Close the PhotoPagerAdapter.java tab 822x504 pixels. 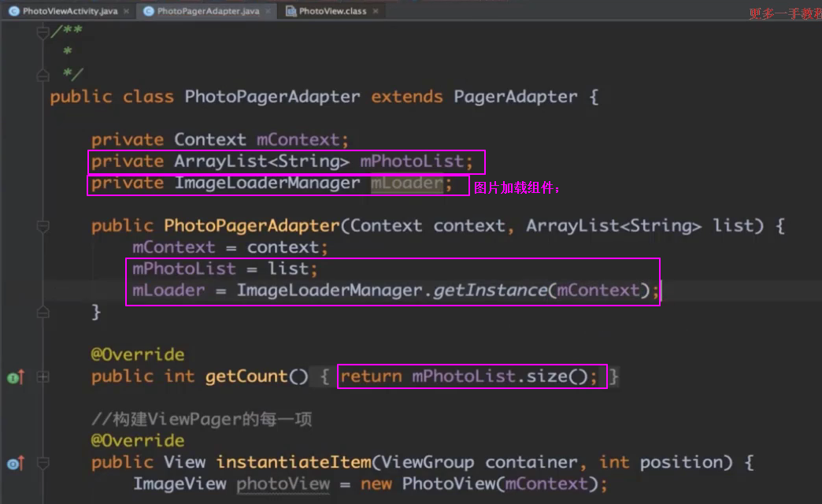[268, 11]
